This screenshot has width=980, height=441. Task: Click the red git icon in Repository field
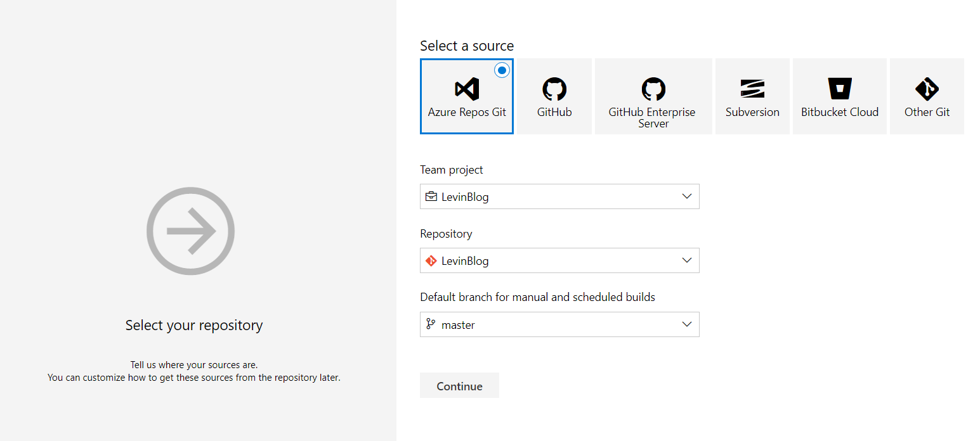pos(431,260)
